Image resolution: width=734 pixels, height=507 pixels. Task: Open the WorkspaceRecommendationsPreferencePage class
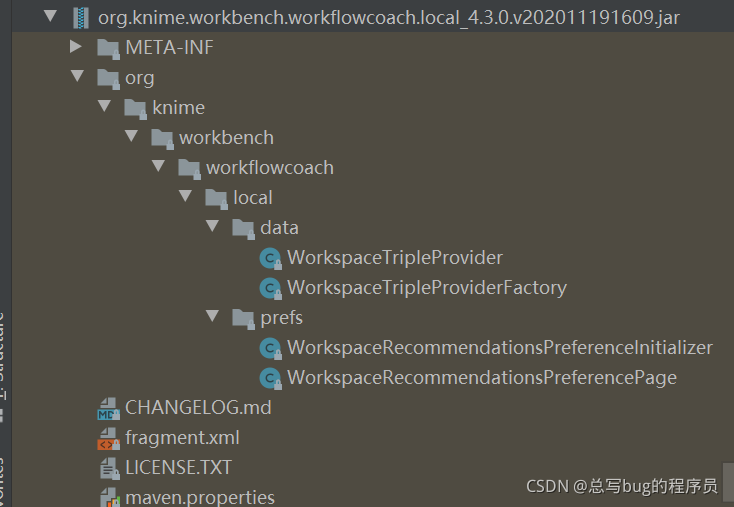(482, 378)
